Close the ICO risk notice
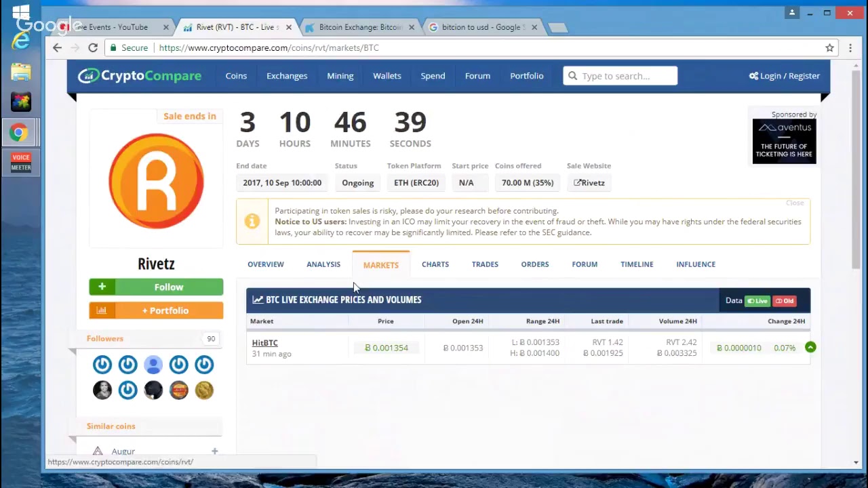The image size is (868, 488). click(795, 203)
